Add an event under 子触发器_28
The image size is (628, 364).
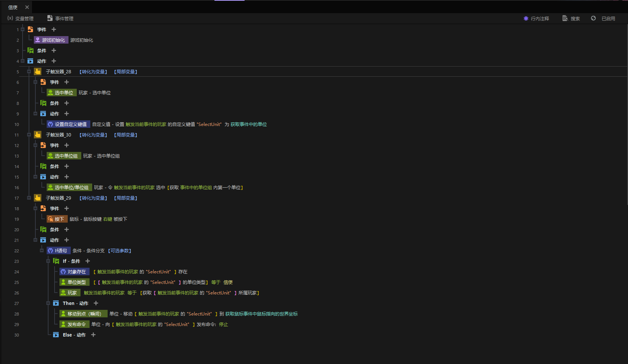[67, 82]
